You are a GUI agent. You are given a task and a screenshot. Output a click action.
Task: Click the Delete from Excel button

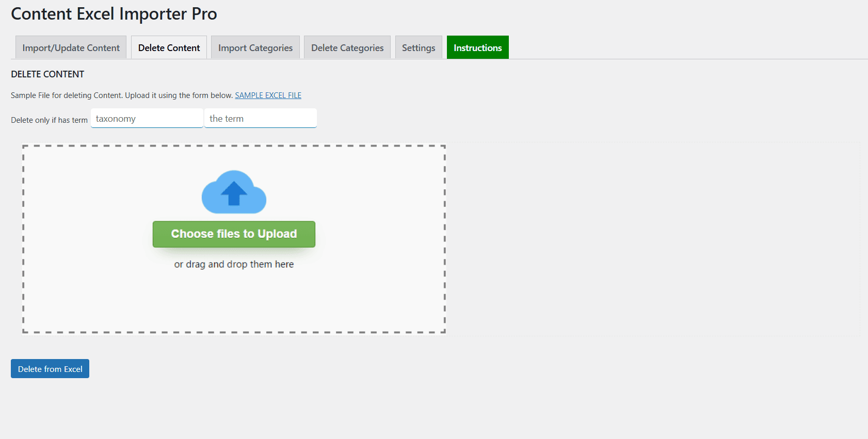coord(50,369)
